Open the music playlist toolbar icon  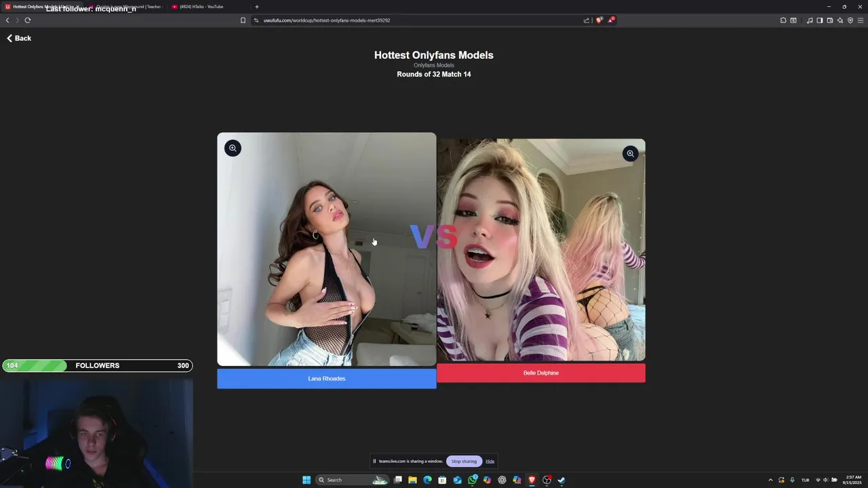point(810,20)
